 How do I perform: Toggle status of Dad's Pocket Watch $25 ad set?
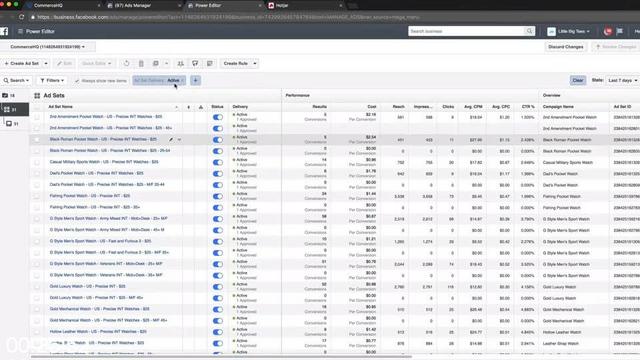pyautogui.click(x=218, y=174)
